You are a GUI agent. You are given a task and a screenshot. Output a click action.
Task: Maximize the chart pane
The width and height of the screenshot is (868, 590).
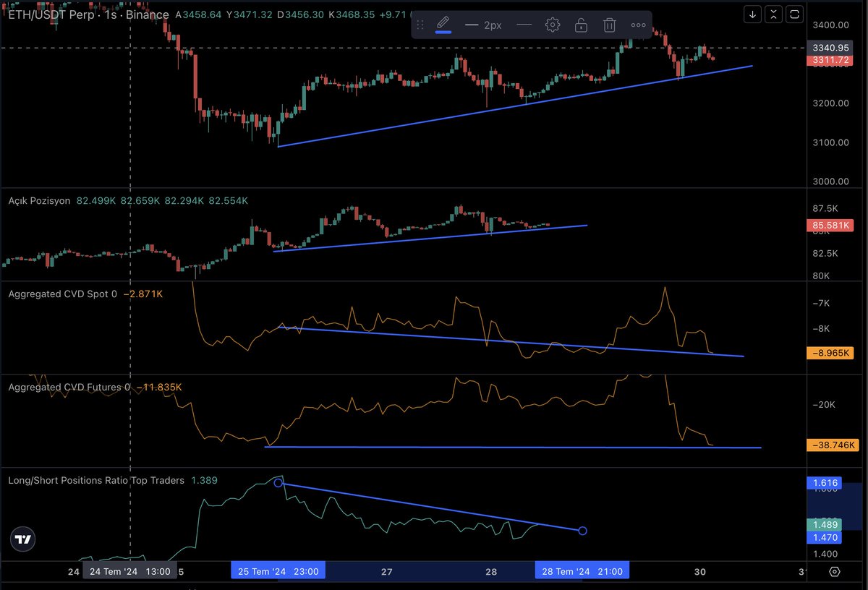794,14
